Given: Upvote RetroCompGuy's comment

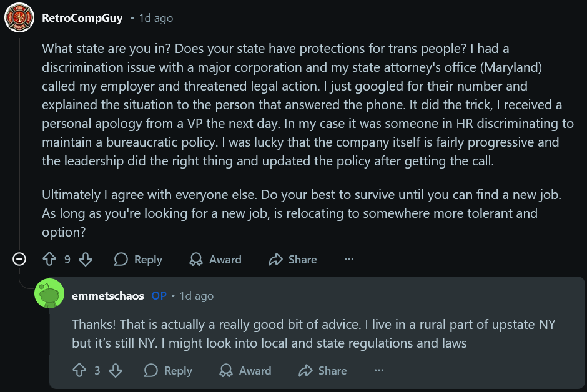Looking at the screenshot, I should (49, 259).
